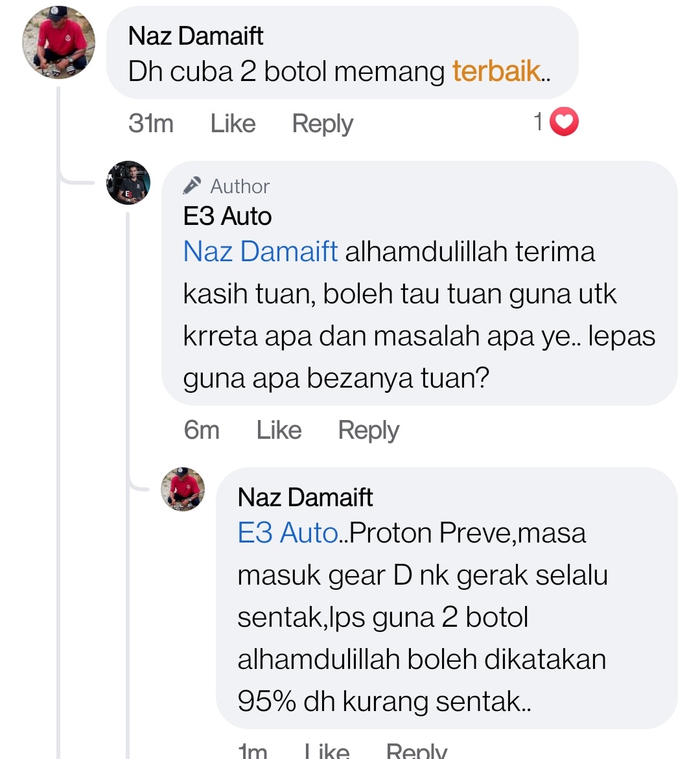The image size is (700, 759).
Task: Reply to E3 Auto's comment
Action: (368, 431)
